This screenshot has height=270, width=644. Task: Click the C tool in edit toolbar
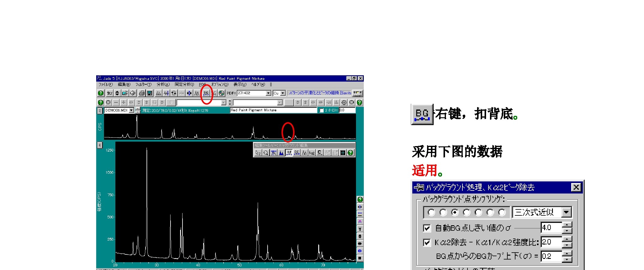(x=320, y=153)
